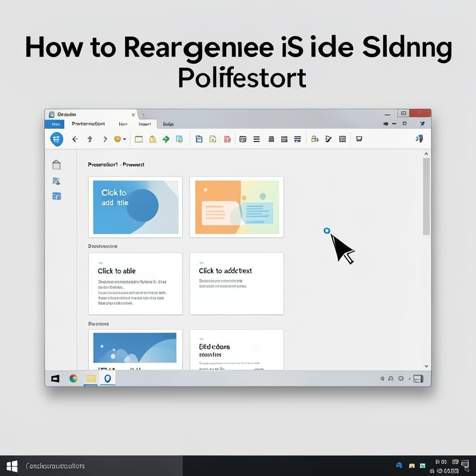Screen dimensions: 476x476
Task: Click the slideshow screen icon in toolbar
Action: coord(359,139)
